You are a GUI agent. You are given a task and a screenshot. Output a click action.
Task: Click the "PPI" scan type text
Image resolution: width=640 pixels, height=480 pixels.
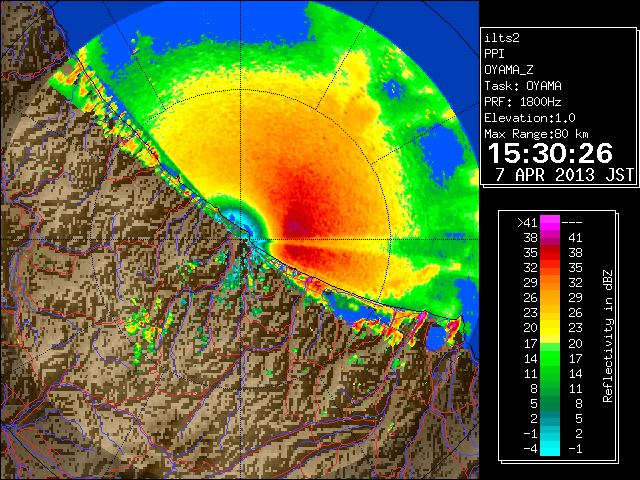tap(494, 54)
